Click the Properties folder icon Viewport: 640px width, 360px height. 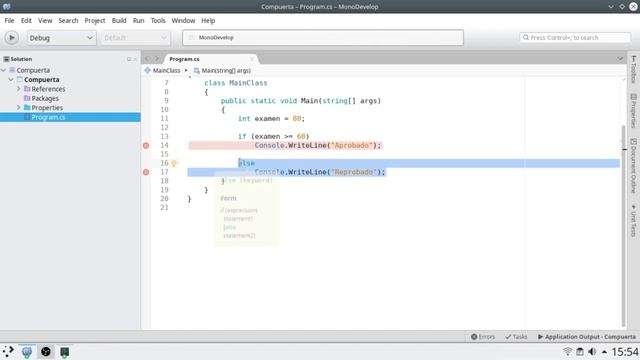pos(27,107)
